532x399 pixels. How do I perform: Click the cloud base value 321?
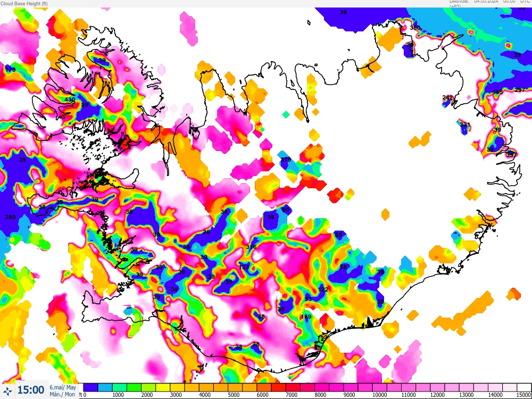point(465,124)
